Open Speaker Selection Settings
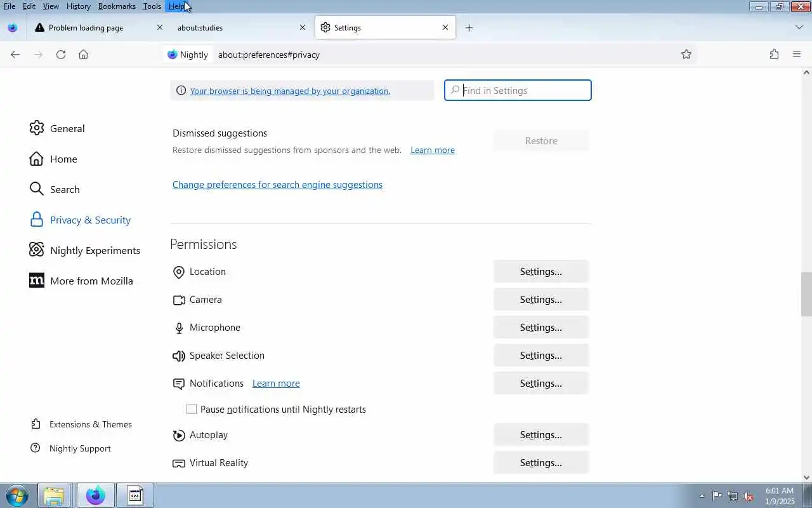This screenshot has height=508, width=812. [541, 356]
